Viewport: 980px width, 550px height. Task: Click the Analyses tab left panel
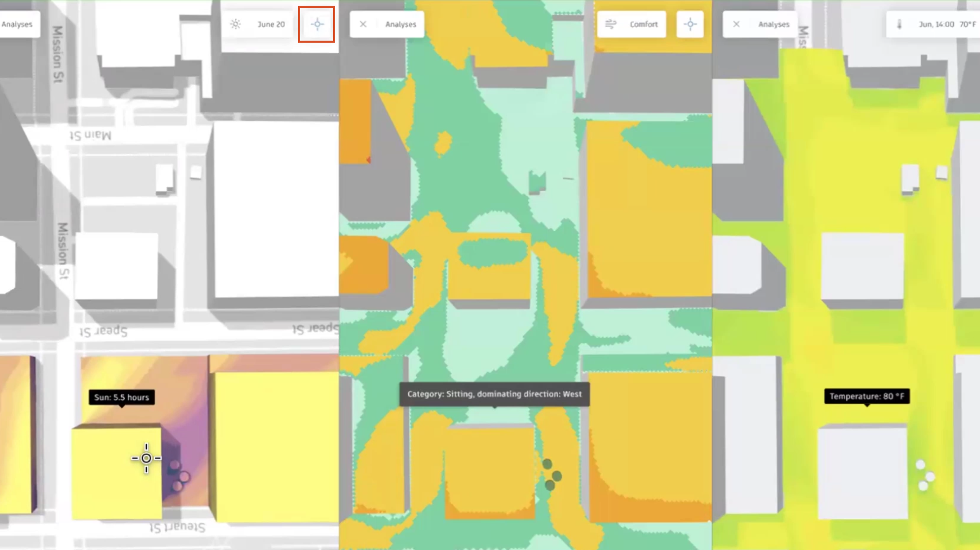point(17,24)
